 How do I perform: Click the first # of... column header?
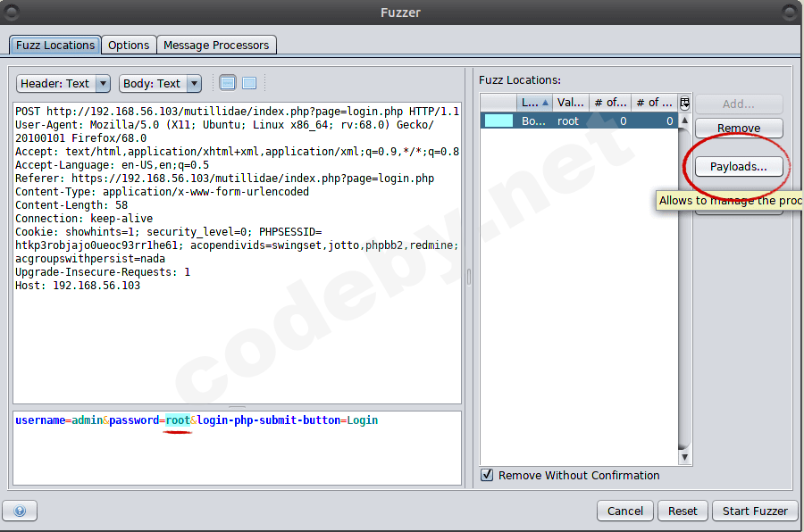(610, 103)
